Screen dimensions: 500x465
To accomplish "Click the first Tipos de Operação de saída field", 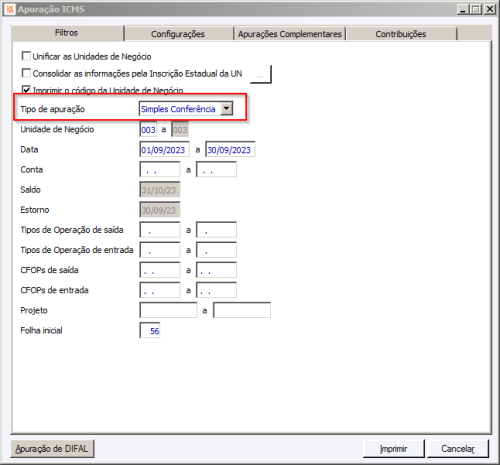I will click(160, 230).
